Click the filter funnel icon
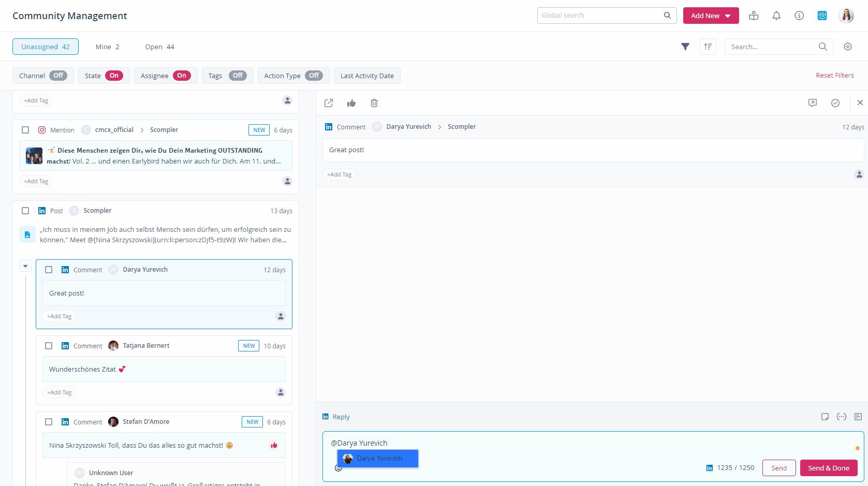 tap(685, 47)
